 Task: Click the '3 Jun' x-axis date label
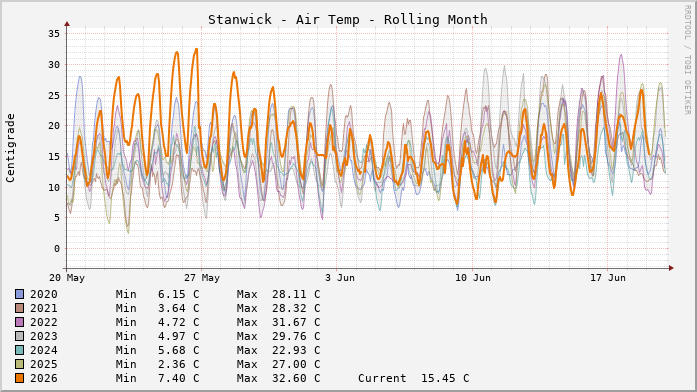pyautogui.click(x=340, y=278)
